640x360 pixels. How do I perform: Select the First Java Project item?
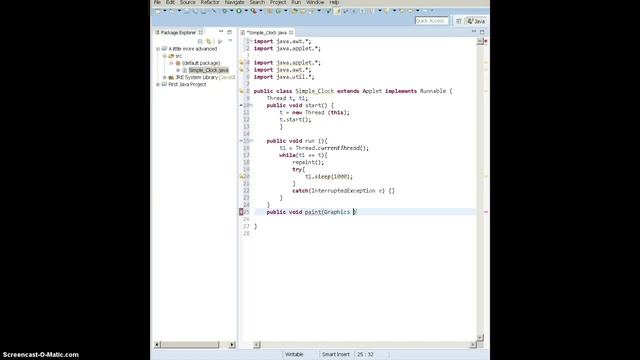[x=187, y=84]
